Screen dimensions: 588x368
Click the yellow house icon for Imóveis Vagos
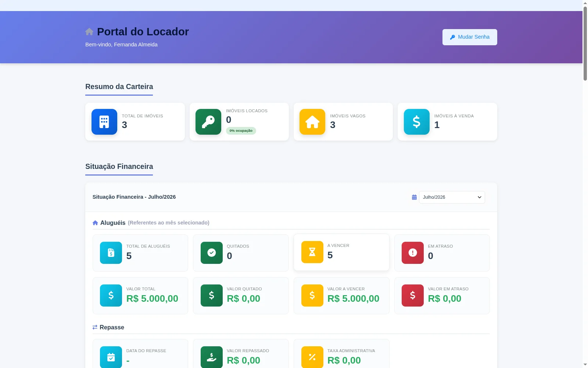click(312, 122)
